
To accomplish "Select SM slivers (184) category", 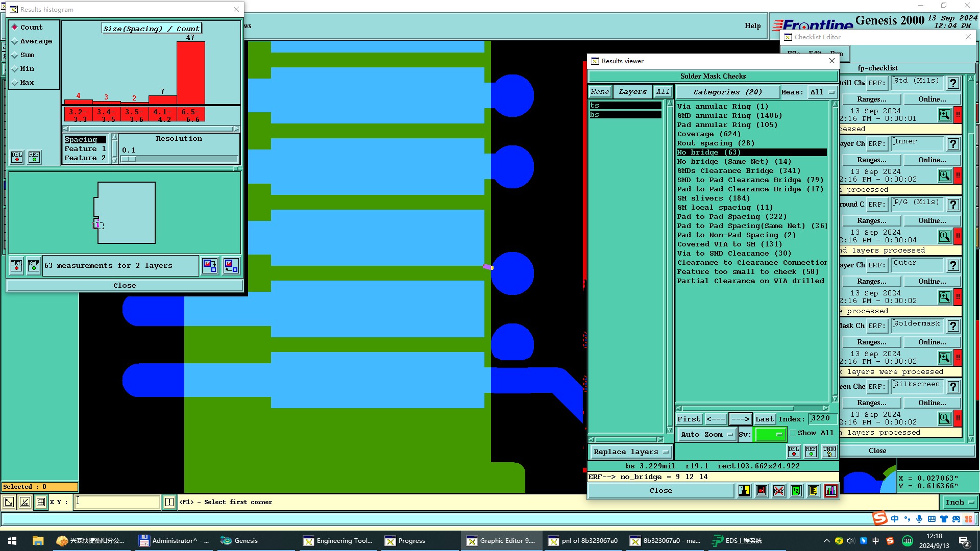I will [713, 198].
